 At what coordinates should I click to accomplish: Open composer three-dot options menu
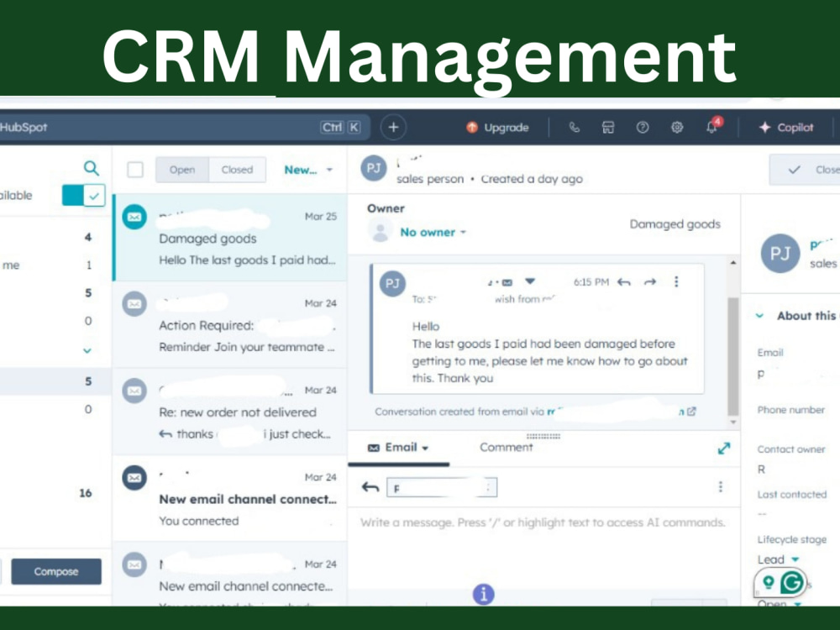tap(721, 486)
